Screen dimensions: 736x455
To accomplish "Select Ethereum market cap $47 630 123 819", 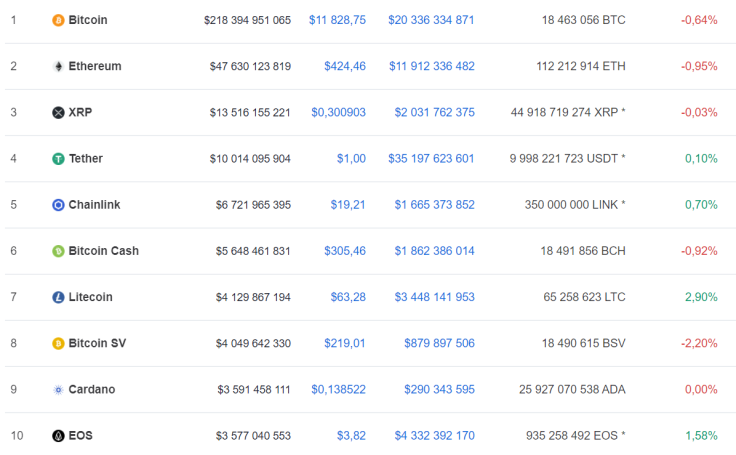I will [x=250, y=66].
